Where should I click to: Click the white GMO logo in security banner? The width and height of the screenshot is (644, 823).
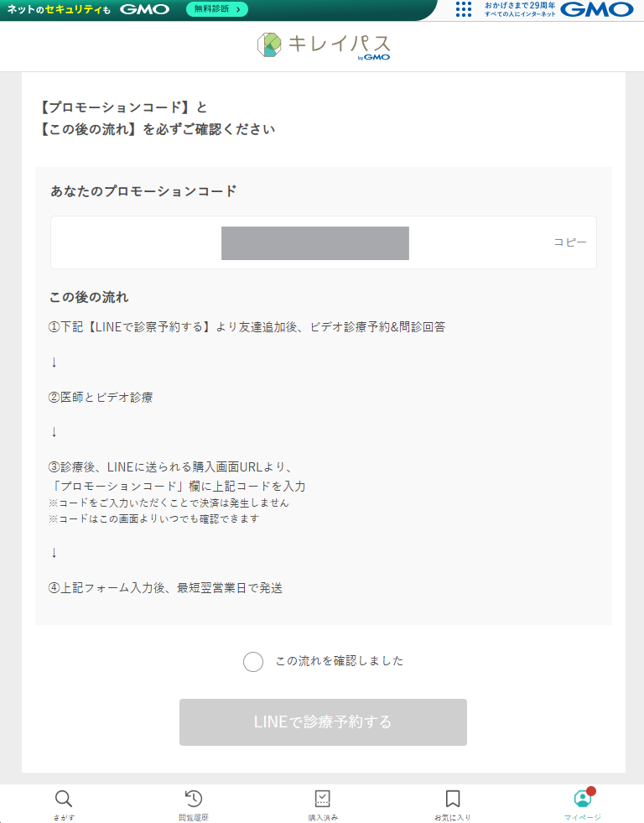coord(144,10)
